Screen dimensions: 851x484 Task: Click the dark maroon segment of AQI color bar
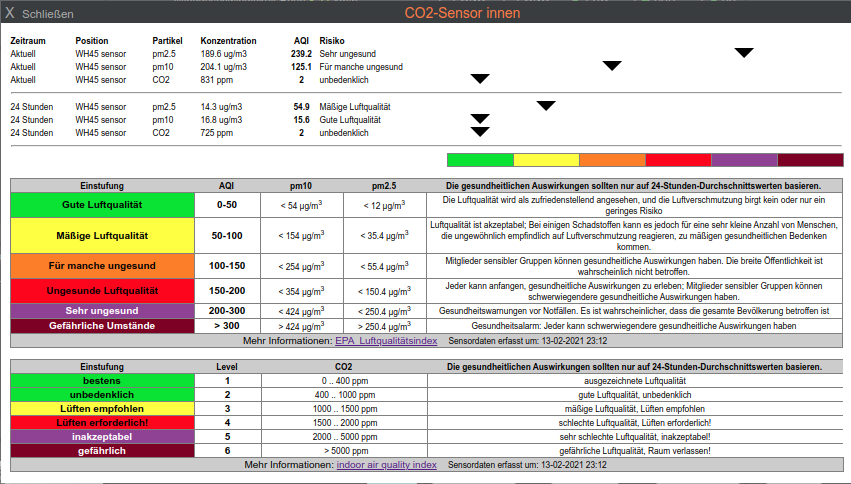pyautogui.click(x=810, y=160)
